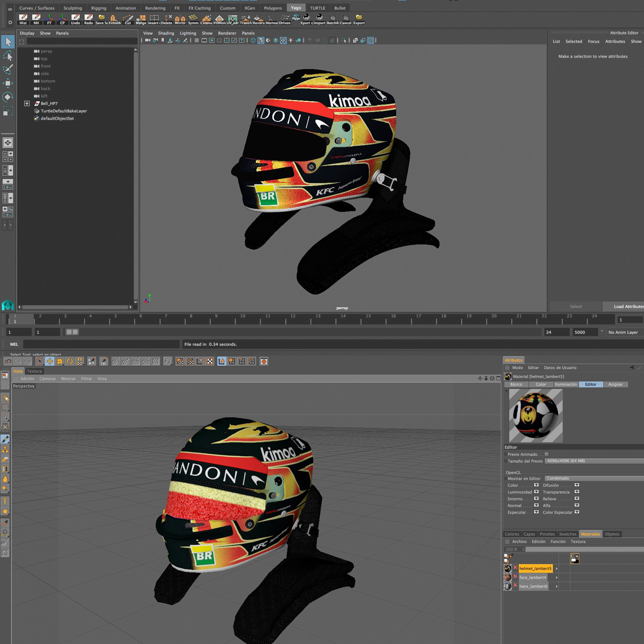Toggle wireframe cube icon in viewport toolbar
Viewport: 644px width, 644px height.
click(253, 40)
